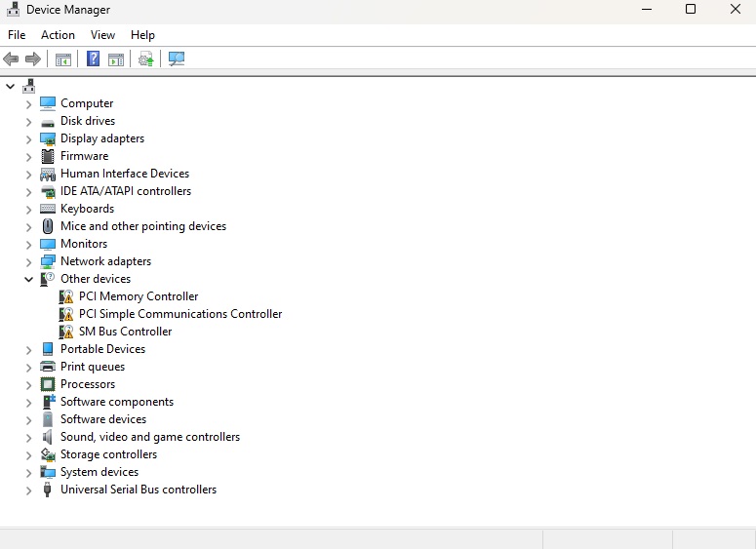Collapse the Other devices category
Viewport: 756px width, 549px height.
28,279
